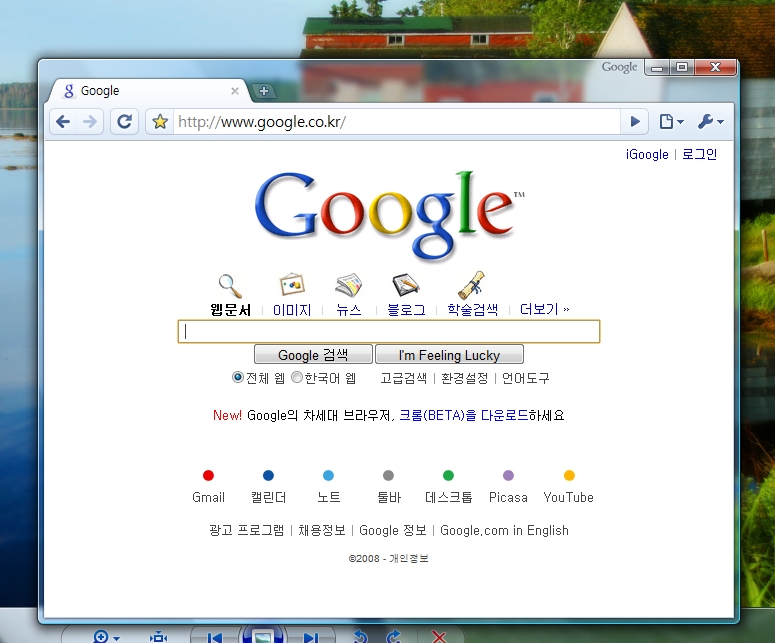The width and height of the screenshot is (775, 643).
Task: Focus the Google search text box
Action: click(x=389, y=331)
